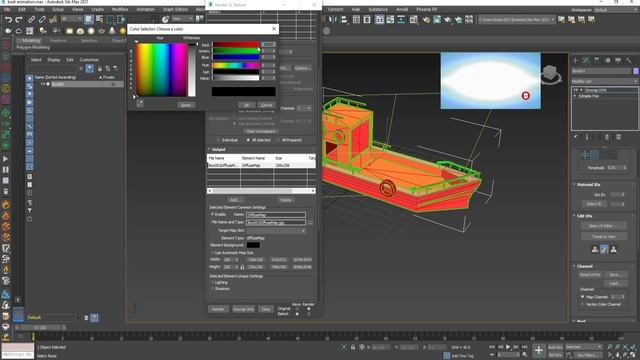This screenshot has width=640, height=360.
Task: Click the teapot Render Production icon
Action: coord(448,19)
